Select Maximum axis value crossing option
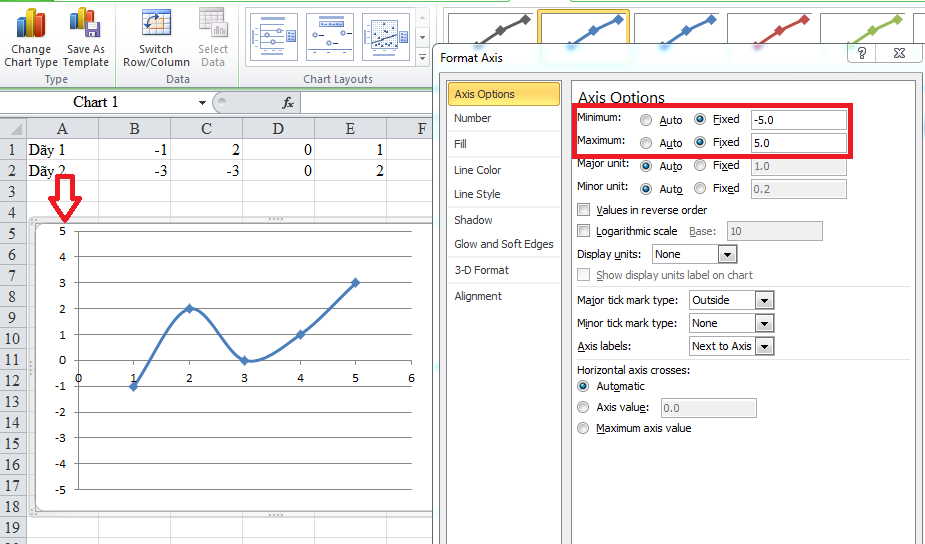Image resolution: width=925 pixels, height=544 pixels. click(x=584, y=428)
